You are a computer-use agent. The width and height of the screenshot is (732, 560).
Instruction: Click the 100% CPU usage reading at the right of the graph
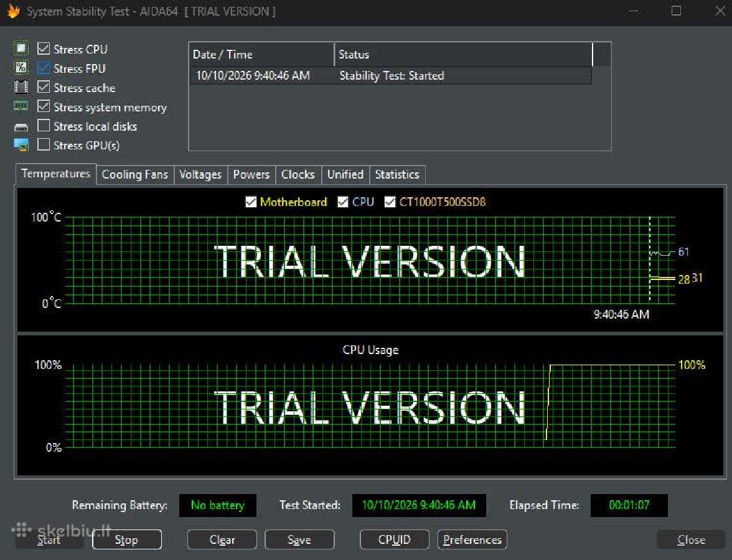pyautogui.click(x=692, y=365)
